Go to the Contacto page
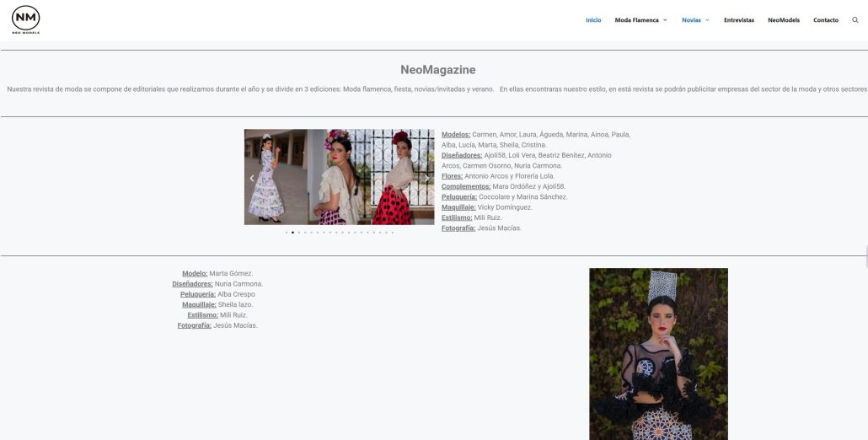Screen dimensions: 868x440 click(x=825, y=20)
